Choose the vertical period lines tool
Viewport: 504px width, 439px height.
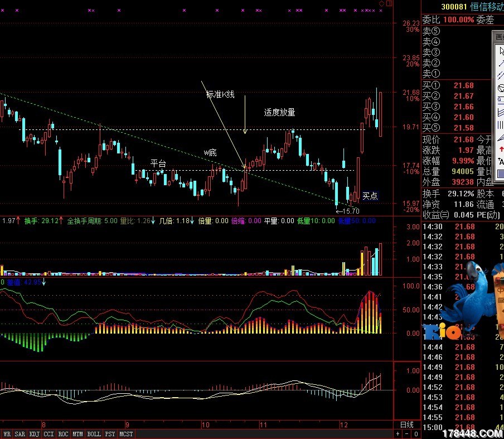(501, 124)
